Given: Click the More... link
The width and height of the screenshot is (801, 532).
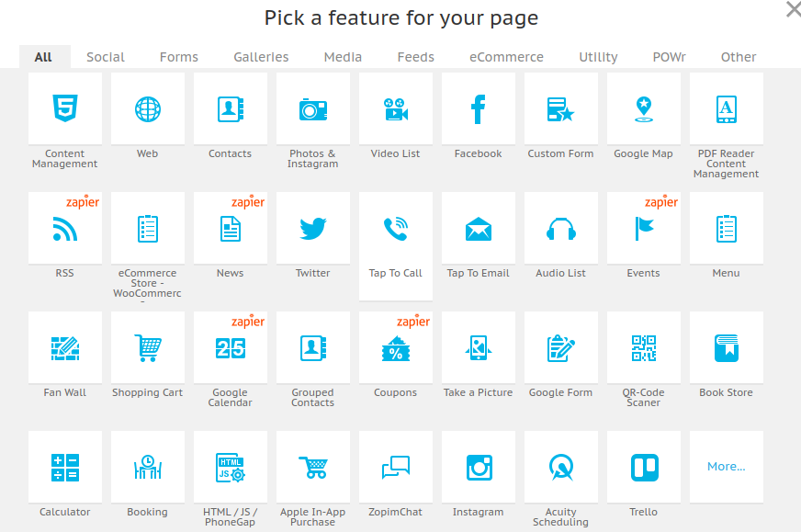Looking at the screenshot, I should click(x=726, y=466).
